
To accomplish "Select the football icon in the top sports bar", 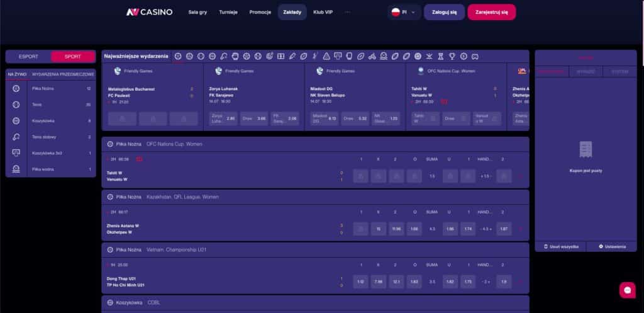I will [178, 56].
